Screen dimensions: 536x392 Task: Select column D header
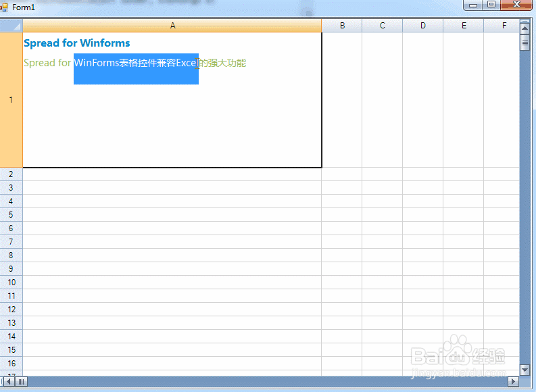tap(423, 26)
